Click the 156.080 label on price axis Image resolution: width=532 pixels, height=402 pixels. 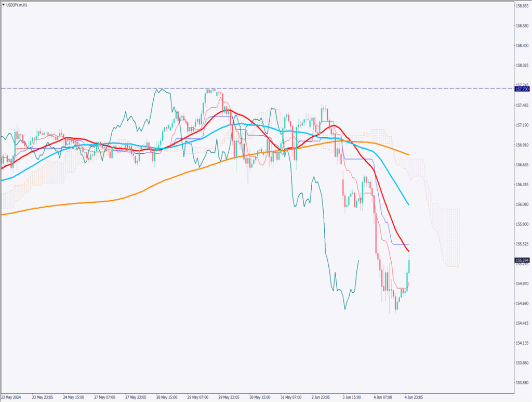tap(522, 204)
